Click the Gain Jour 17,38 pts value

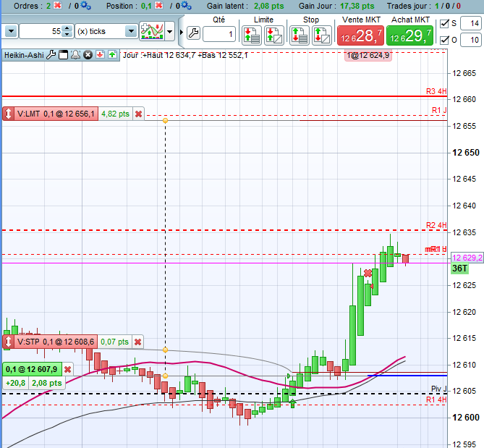357,6
